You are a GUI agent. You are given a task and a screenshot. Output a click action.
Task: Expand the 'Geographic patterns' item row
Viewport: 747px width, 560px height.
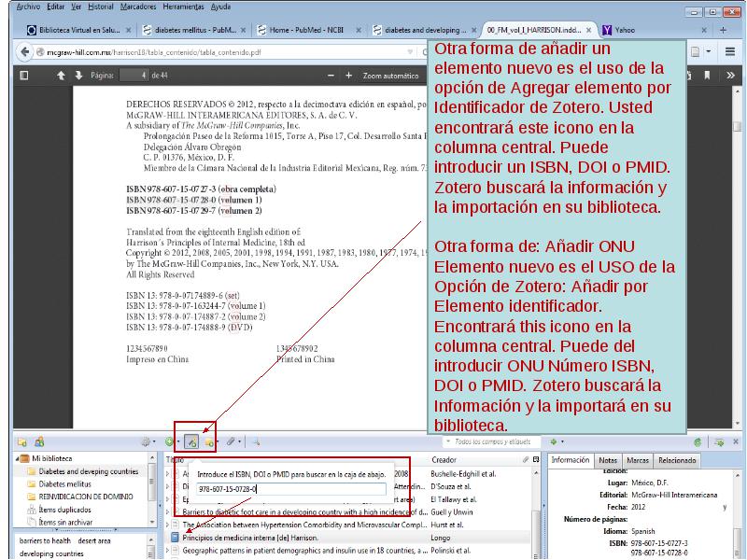pyautogui.click(x=168, y=551)
